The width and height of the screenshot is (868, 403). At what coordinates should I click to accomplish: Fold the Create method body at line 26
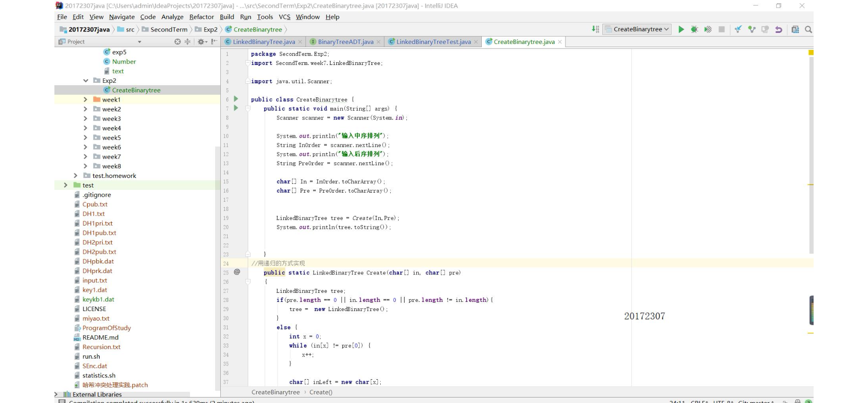click(248, 282)
